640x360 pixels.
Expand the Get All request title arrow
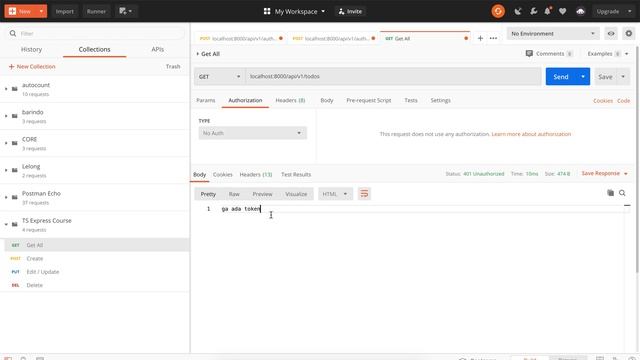(198, 53)
